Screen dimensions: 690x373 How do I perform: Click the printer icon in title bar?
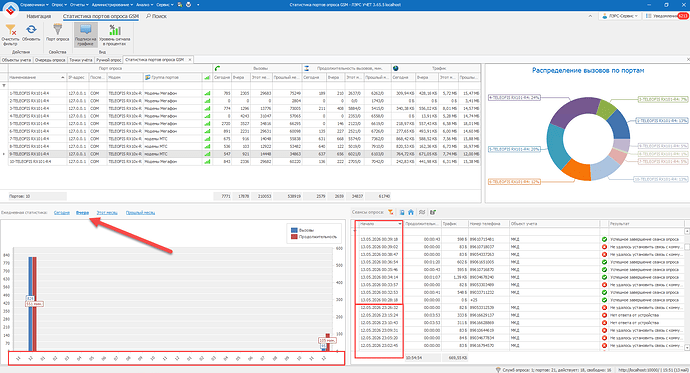(189, 4)
